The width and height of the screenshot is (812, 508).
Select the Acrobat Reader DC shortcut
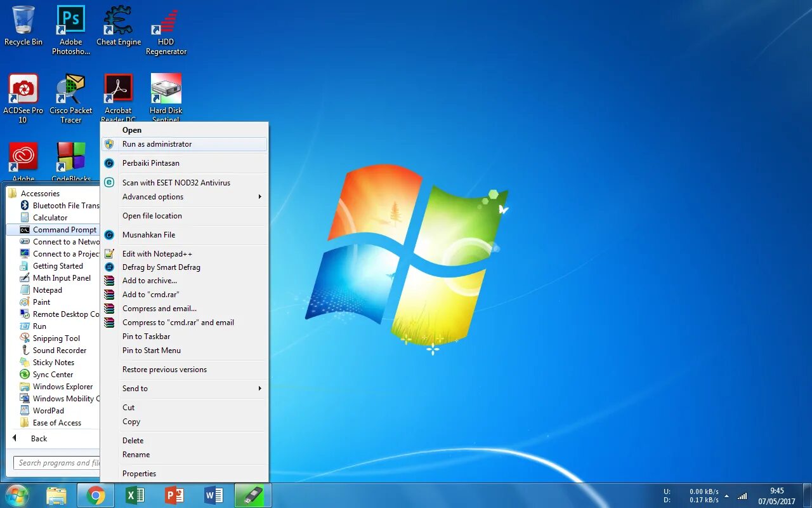pyautogui.click(x=119, y=97)
